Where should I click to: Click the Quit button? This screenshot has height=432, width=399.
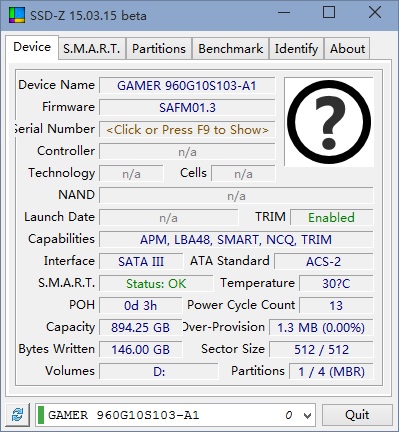coord(357,415)
